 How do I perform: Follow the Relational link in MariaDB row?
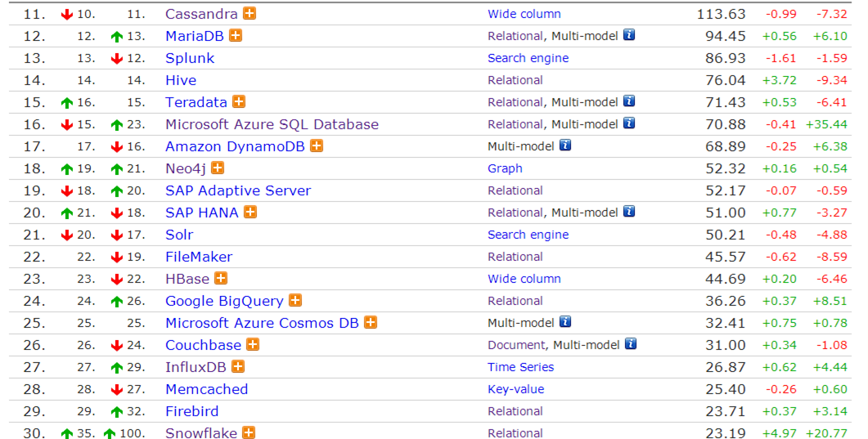515,36
